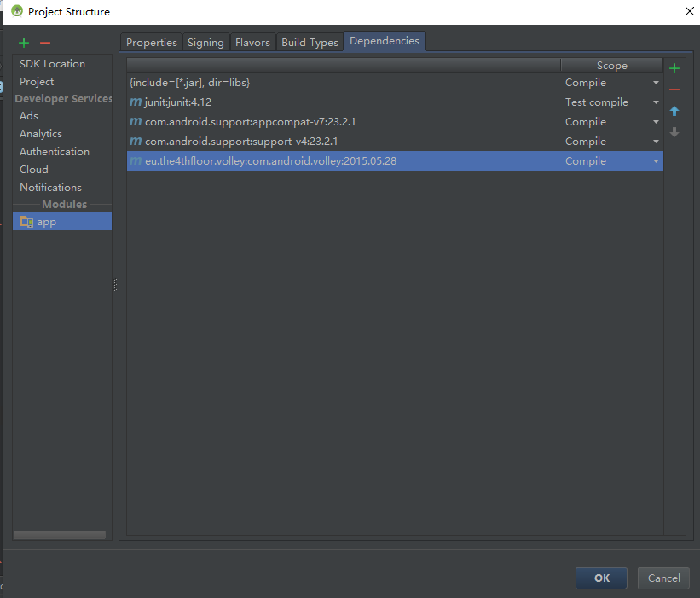Select SDK Location in left panel

[52, 64]
